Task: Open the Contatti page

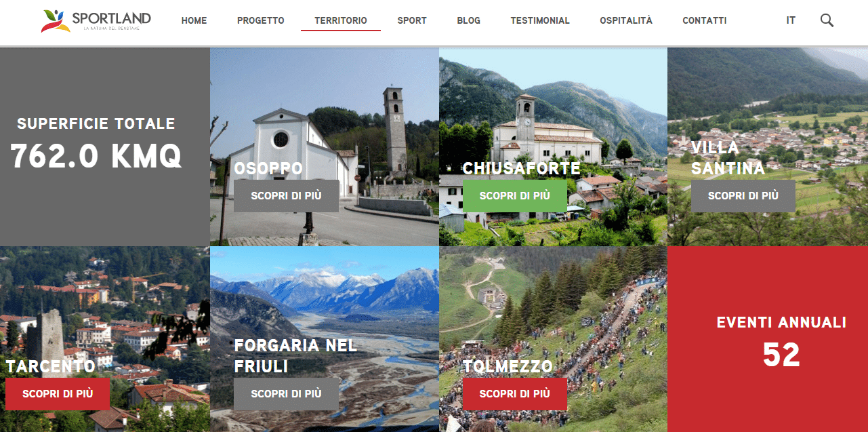Action: (x=705, y=20)
